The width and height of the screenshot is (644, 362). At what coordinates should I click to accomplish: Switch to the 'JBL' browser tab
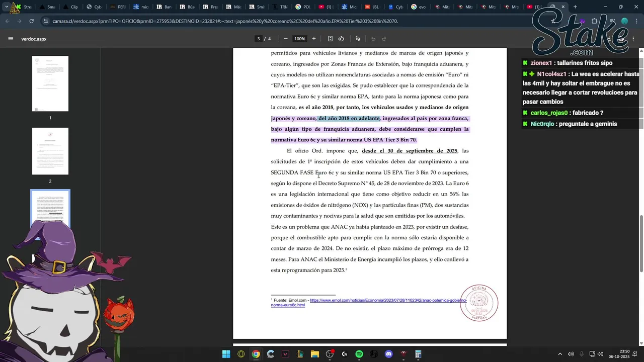tap(372, 7)
